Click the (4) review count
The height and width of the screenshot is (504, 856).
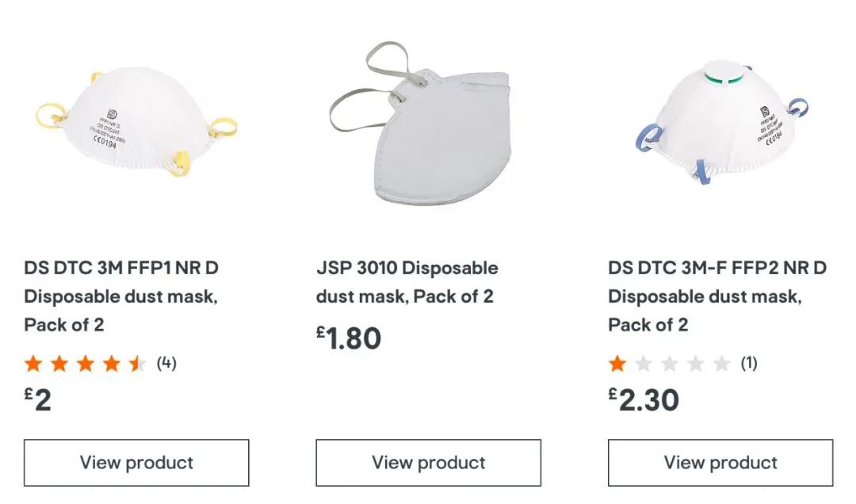166,363
